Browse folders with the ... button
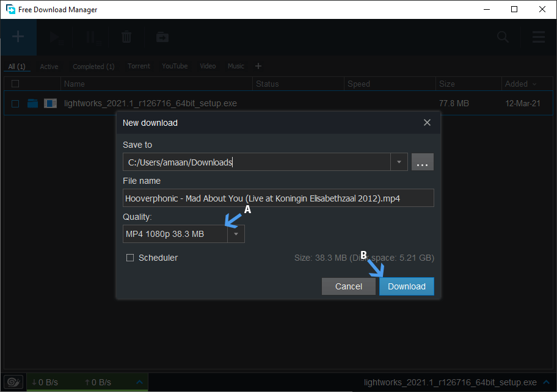Image resolution: width=557 pixels, height=392 pixels. pyautogui.click(x=423, y=162)
